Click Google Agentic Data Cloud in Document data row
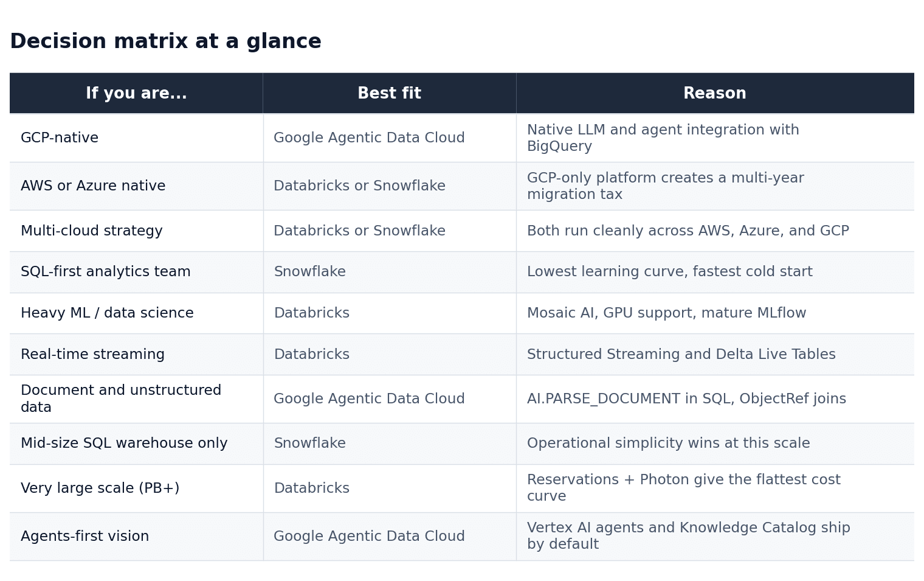Viewport: 924px width, 581px height. click(369, 399)
